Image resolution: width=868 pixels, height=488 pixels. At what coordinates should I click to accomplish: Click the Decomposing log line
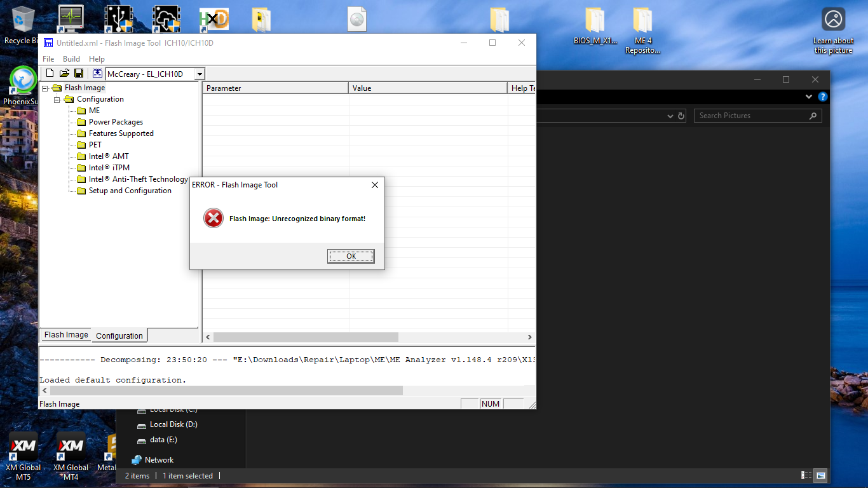pos(288,360)
